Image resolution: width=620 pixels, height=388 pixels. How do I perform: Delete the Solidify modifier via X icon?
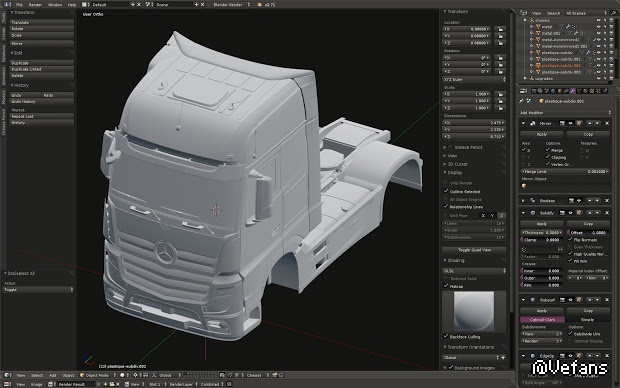607,213
